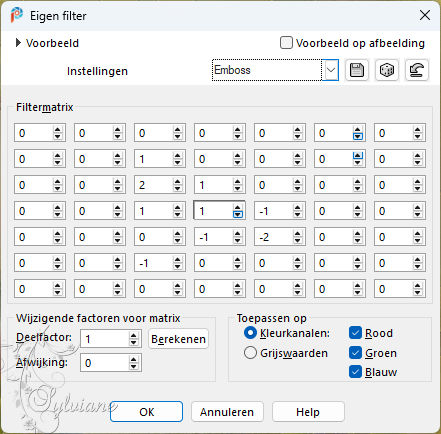
Task: Uncheck the Rood color channel
Action: (x=355, y=333)
